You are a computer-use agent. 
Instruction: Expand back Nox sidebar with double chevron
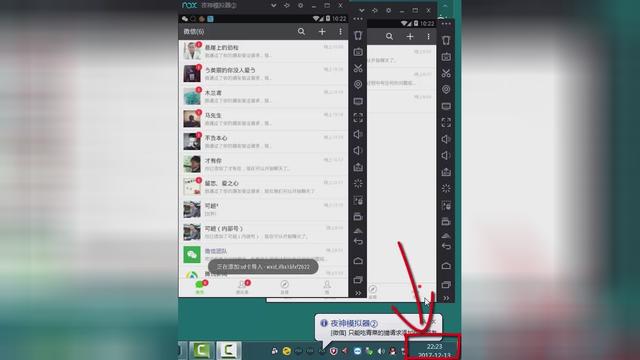coord(446,298)
